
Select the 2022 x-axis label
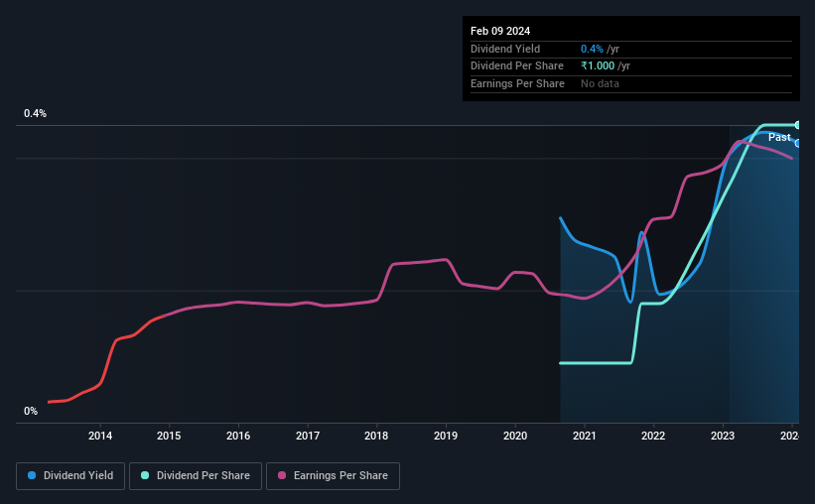653,436
